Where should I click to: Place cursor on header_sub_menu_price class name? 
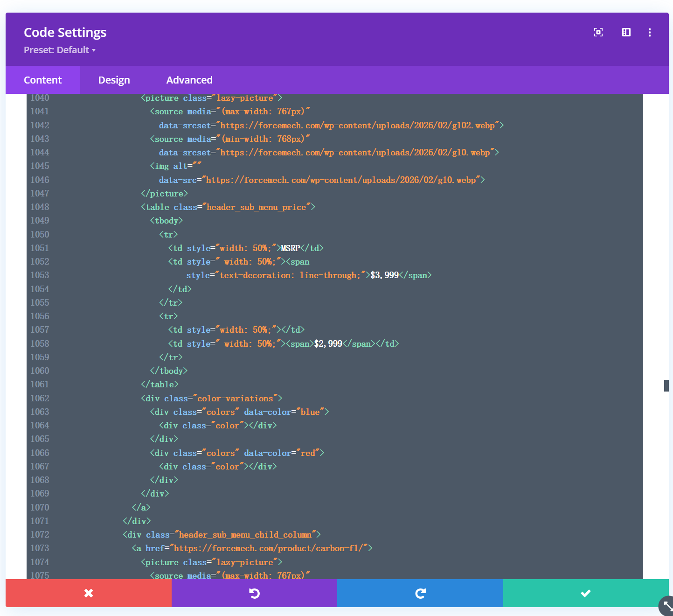click(256, 207)
